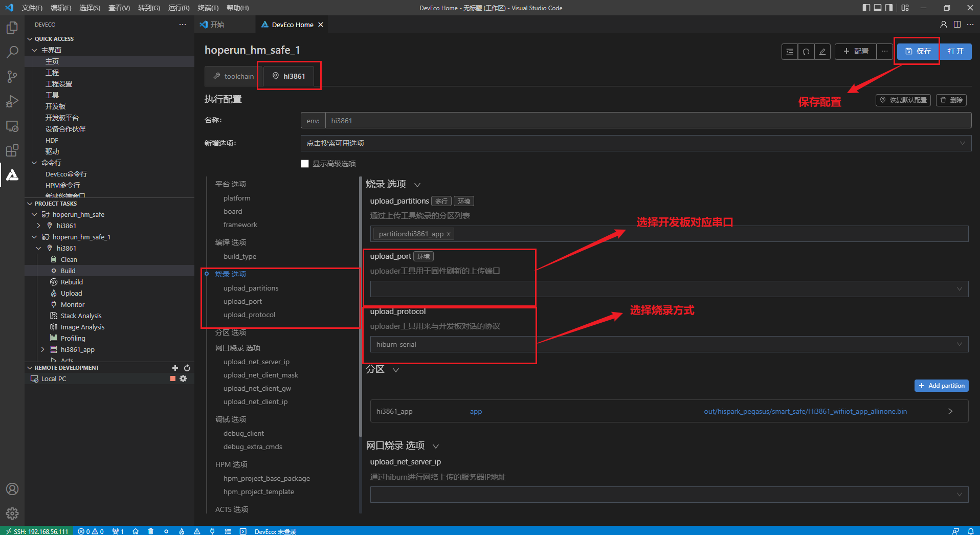
Task: Open the Explorer view in activity bar
Action: coord(12,27)
